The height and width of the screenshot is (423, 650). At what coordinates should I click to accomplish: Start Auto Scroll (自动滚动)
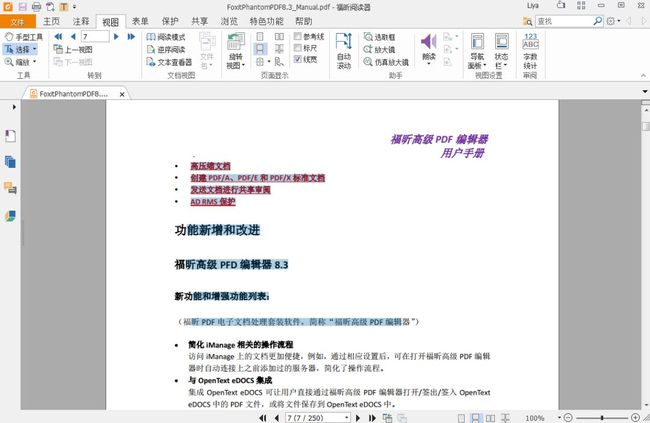344,51
